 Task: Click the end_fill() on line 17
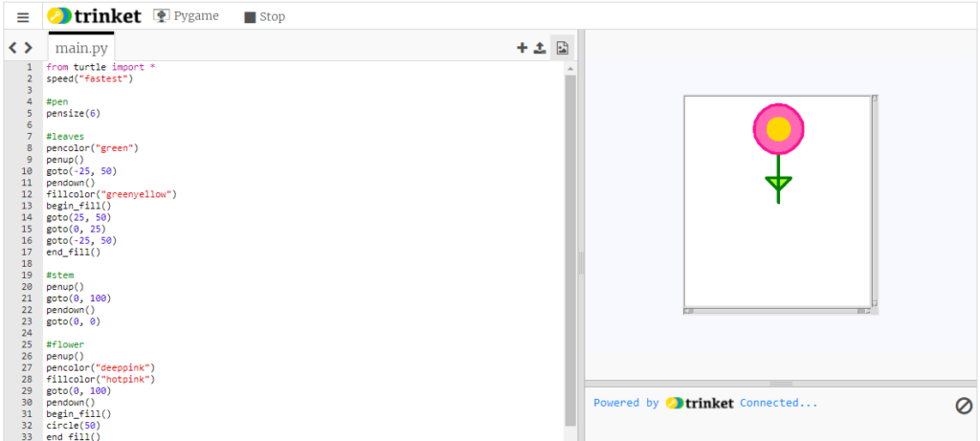[x=73, y=253]
